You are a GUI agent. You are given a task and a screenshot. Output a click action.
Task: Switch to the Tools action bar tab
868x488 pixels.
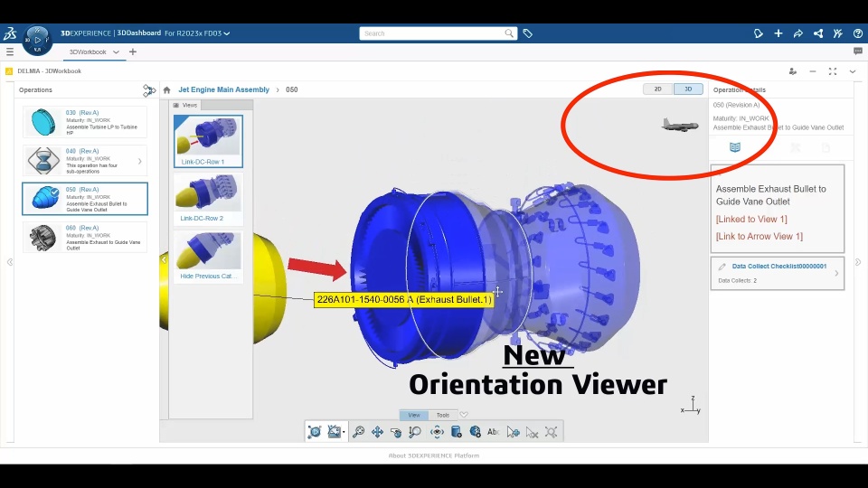[x=443, y=415]
